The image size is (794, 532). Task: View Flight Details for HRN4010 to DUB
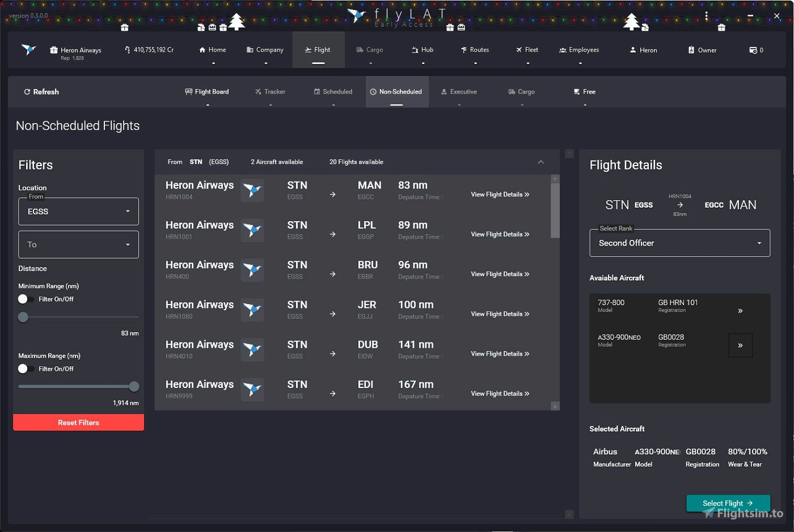[500, 354]
